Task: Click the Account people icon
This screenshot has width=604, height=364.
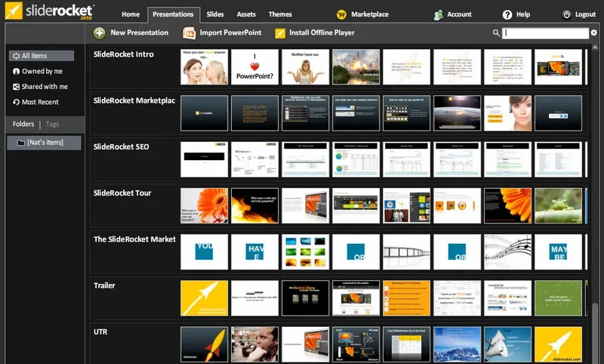Action: (x=439, y=14)
